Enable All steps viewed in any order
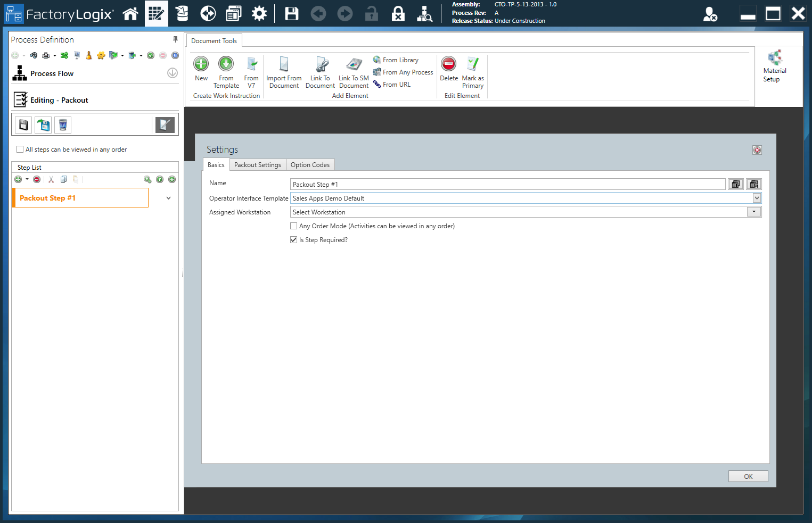The height and width of the screenshot is (523, 812). tap(20, 150)
